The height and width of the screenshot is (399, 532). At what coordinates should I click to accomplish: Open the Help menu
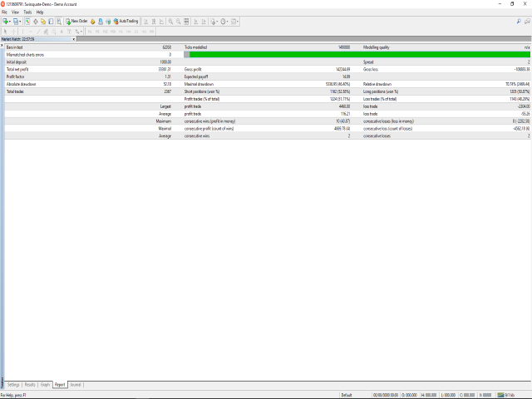(x=40, y=12)
